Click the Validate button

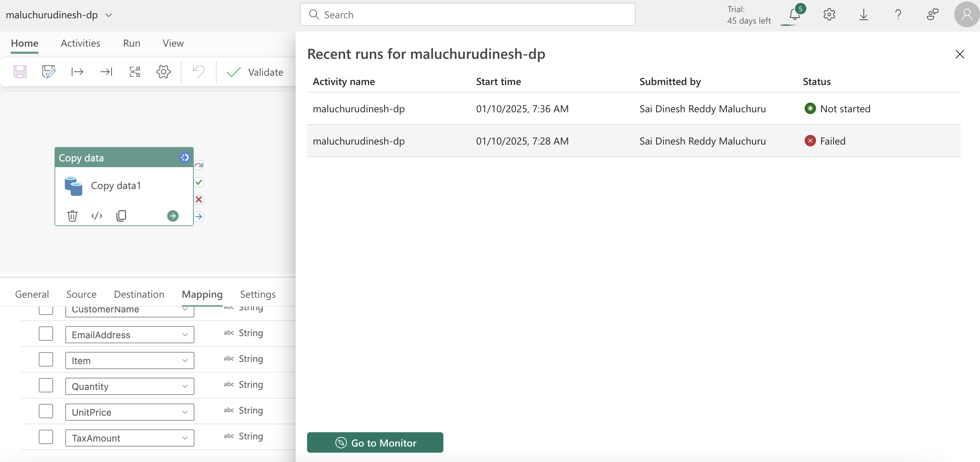(255, 72)
